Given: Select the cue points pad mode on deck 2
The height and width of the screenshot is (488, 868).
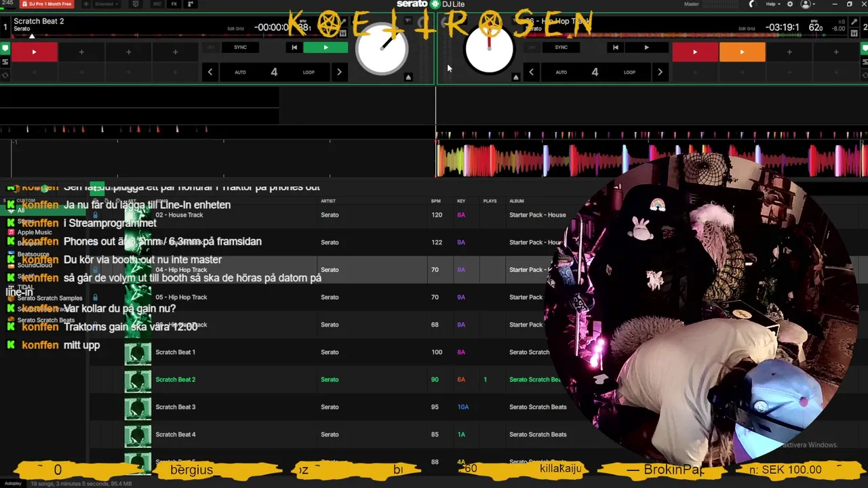Looking at the screenshot, I should click(x=864, y=49).
